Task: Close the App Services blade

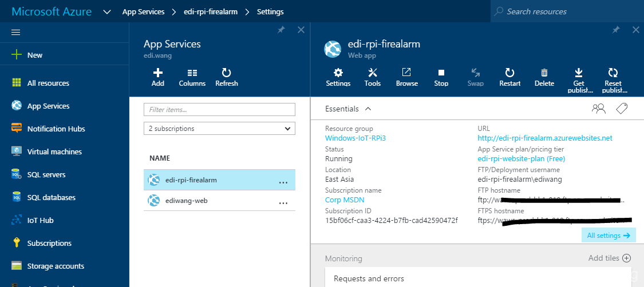Action: pos(301,30)
